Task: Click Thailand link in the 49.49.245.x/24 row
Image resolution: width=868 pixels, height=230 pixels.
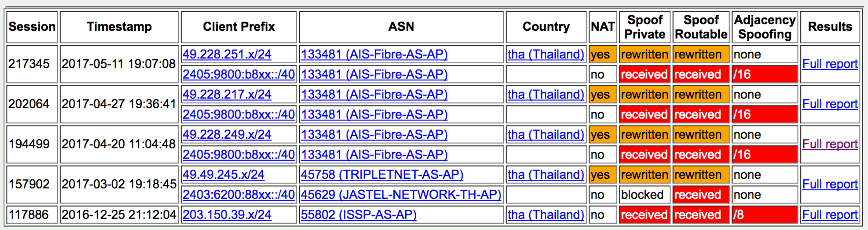Action: click(x=546, y=175)
